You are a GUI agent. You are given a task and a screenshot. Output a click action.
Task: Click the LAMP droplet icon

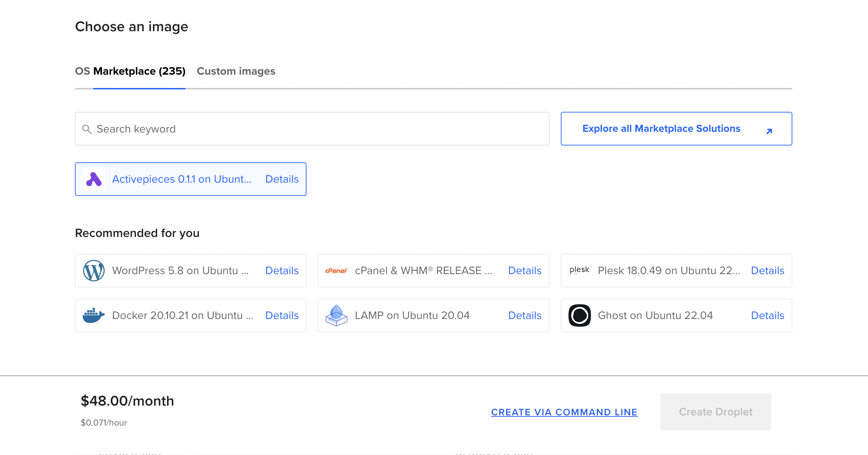tap(336, 315)
